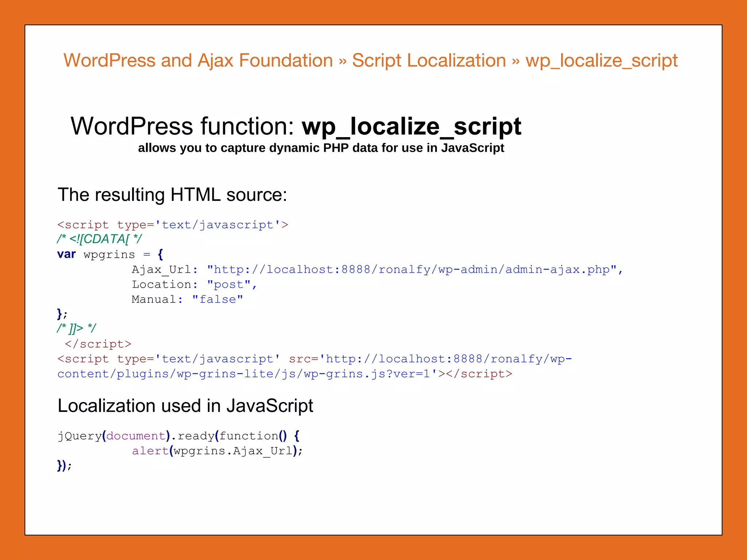The width and height of the screenshot is (747, 560).
Task: Click 'Script Localization' in the slide header
Action: [429, 61]
